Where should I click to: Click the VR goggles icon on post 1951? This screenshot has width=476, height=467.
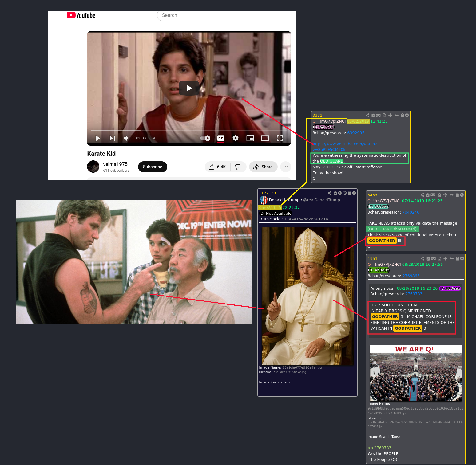(433, 258)
